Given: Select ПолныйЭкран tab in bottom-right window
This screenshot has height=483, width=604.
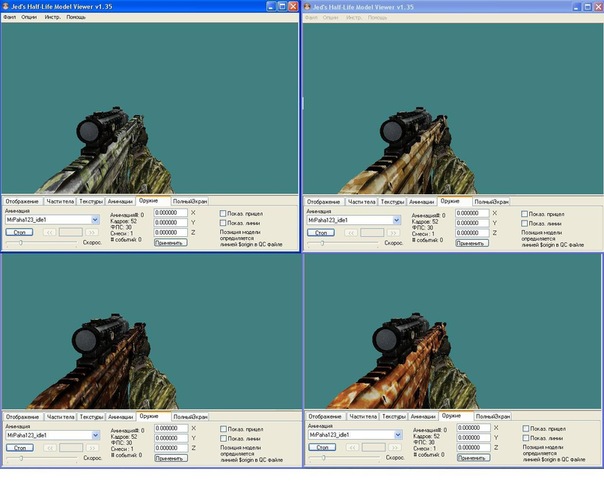Looking at the screenshot, I should 493,416.
